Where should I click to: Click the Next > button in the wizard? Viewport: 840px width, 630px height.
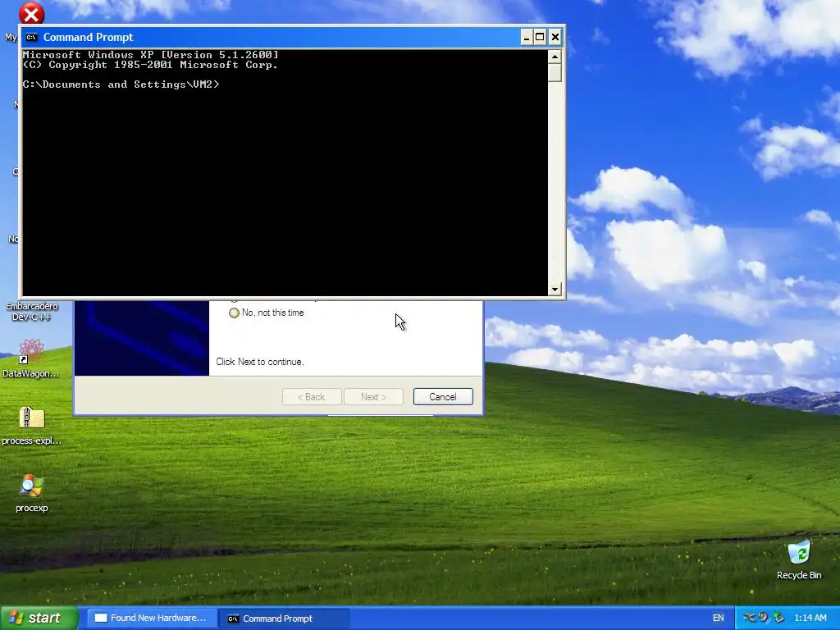pyautogui.click(x=373, y=397)
